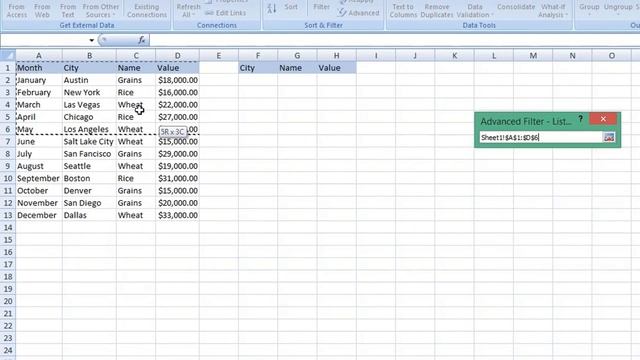640x360 pixels.
Task: Click the Remove Duplicates button
Action: coord(437,10)
